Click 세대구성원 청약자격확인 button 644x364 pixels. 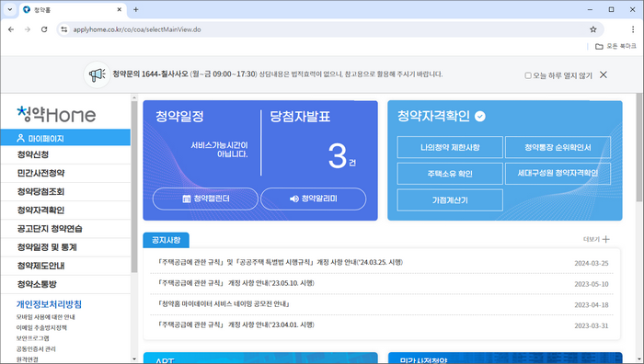pyautogui.click(x=558, y=174)
